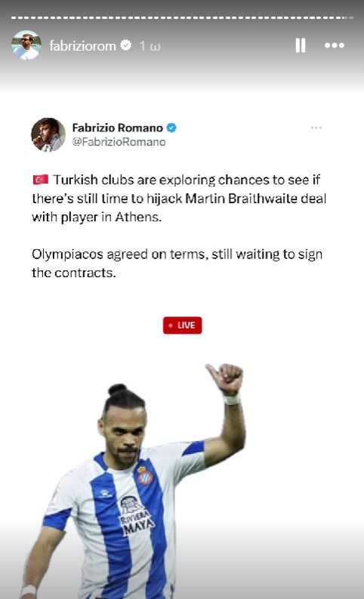Pause the story playback
Viewport: 364px width, 599px height.
point(301,45)
